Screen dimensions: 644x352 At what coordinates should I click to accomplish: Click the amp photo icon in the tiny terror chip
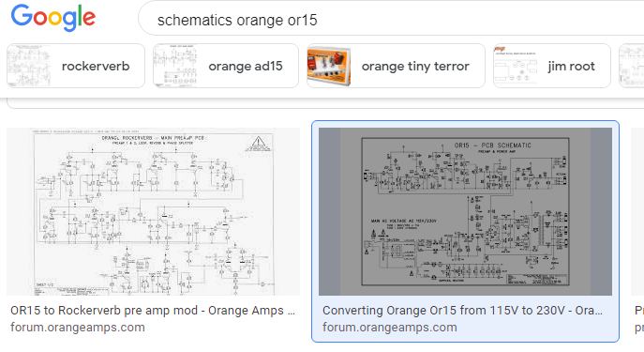(x=329, y=66)
